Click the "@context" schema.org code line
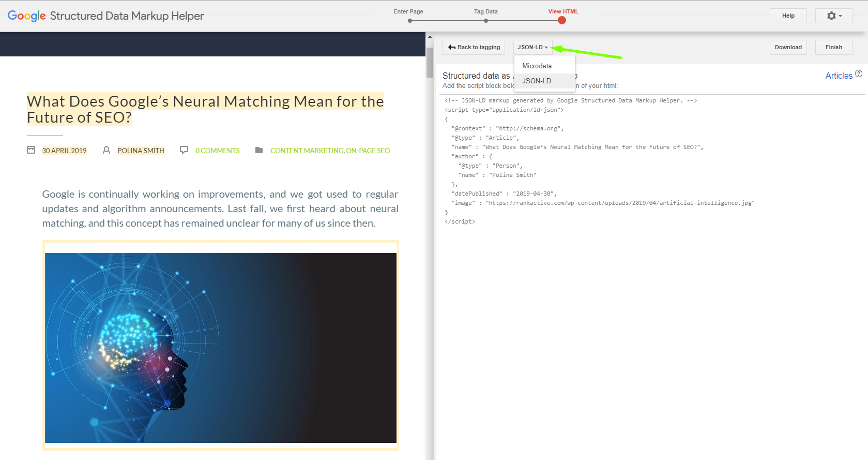Viewport: 868px width, 460px height. tap(508, 128)
